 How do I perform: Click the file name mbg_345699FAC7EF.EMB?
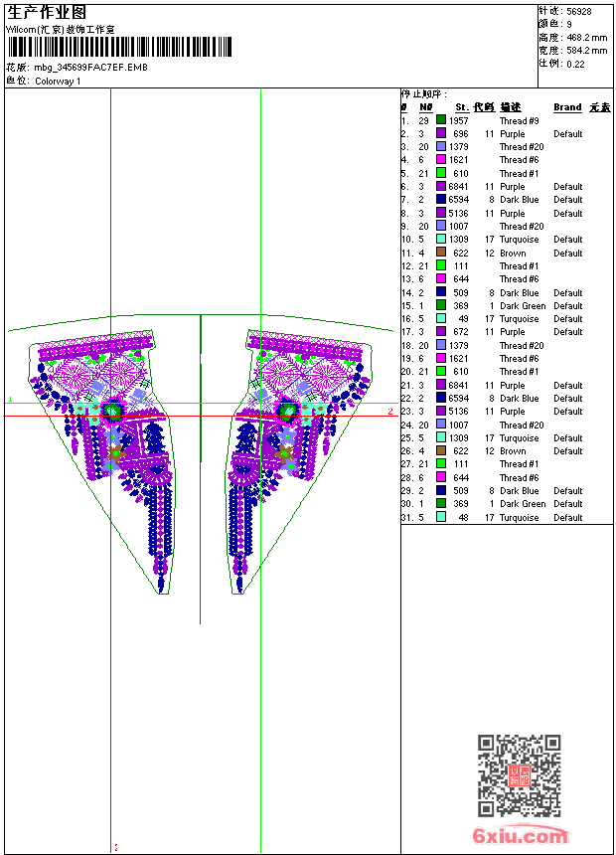pos(89,67)
